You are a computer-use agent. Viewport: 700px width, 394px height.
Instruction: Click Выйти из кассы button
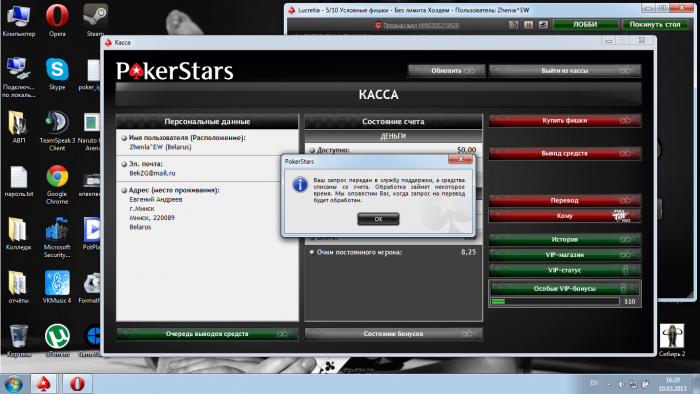565,71
